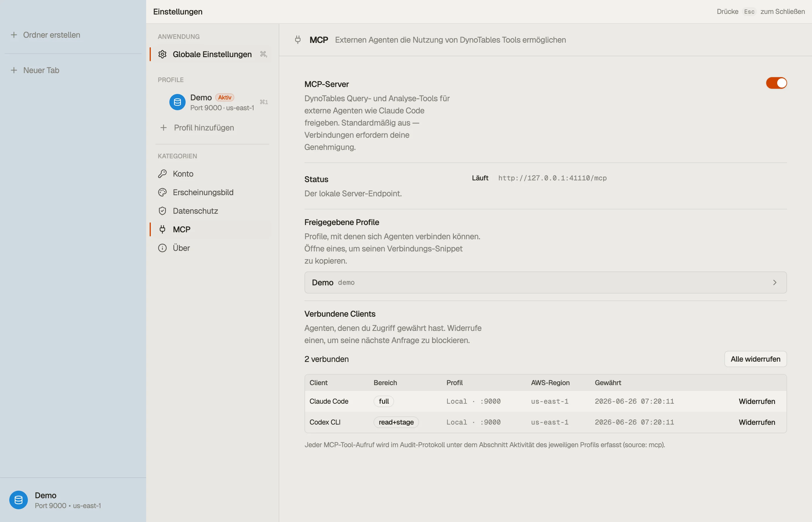Click the Freigegebene Profile heading
The height and width of the screenshot is (522, 812).
[x=342, y=222]
